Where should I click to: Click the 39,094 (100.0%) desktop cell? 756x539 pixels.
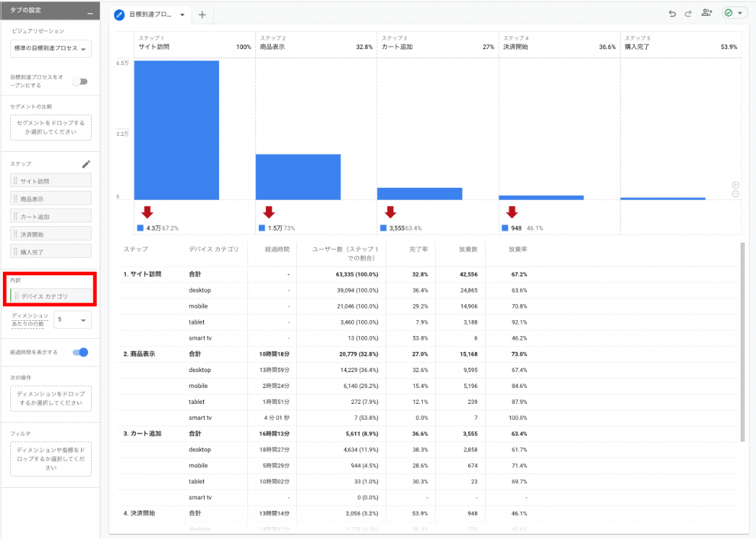(x=357, y=290)
